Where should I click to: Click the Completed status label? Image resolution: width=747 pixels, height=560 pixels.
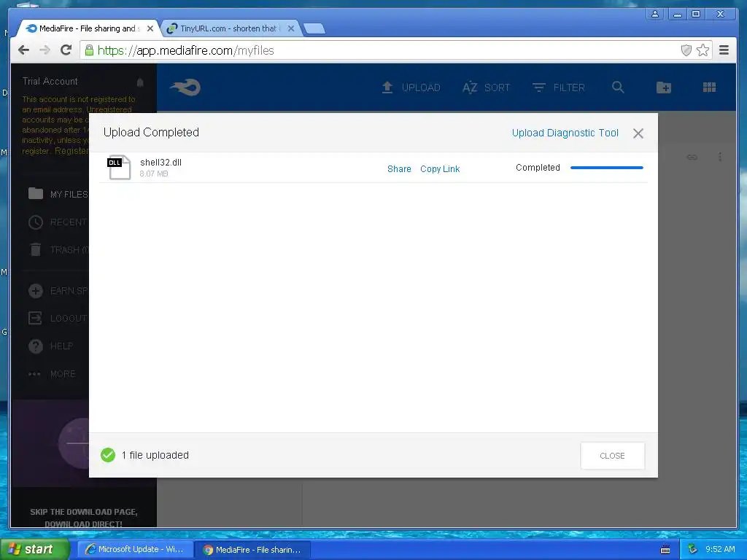[x=538, y=168]
